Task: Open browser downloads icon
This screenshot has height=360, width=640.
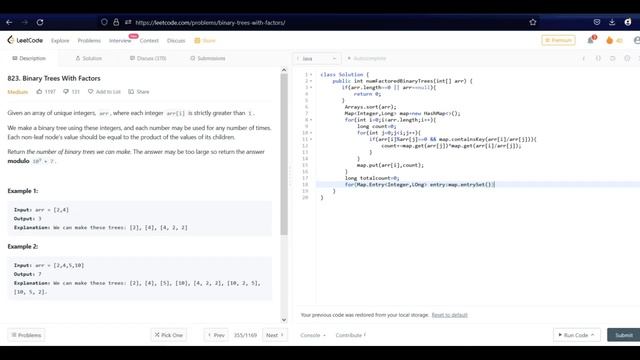Action: tap(612, 22)
